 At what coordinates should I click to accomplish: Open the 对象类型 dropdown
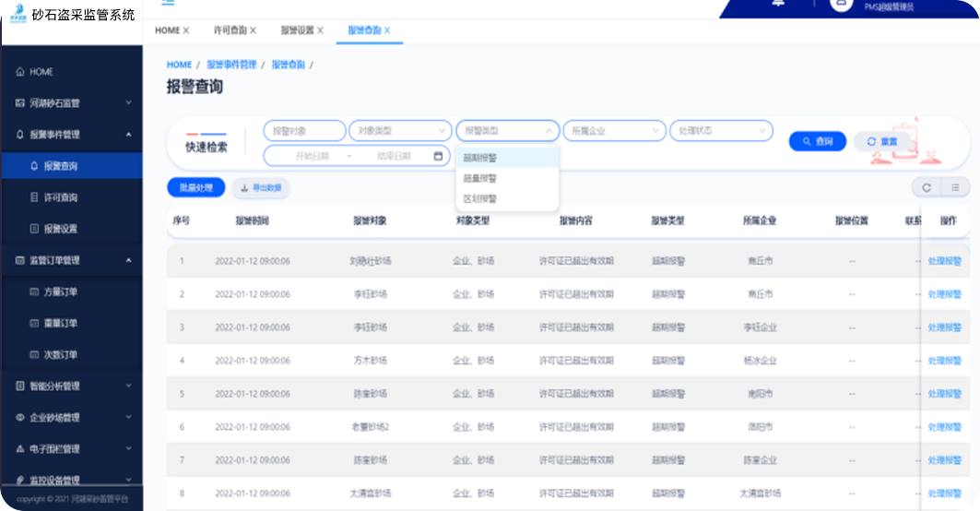(400, 131)
